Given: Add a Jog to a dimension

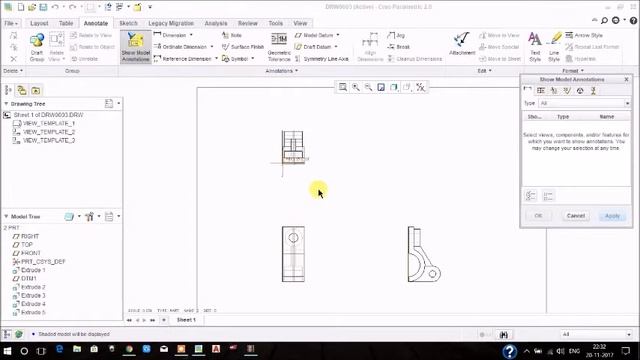Looking at the screenshot, I should coord(396,36).
